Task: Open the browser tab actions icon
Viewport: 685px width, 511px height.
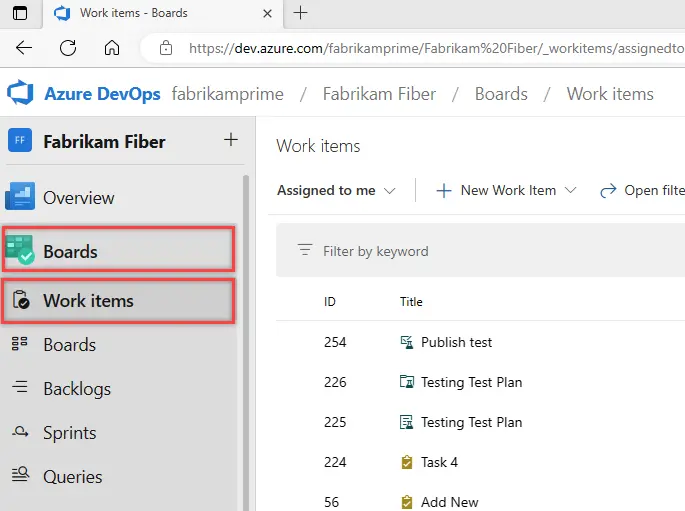Action: coord(20,13)
